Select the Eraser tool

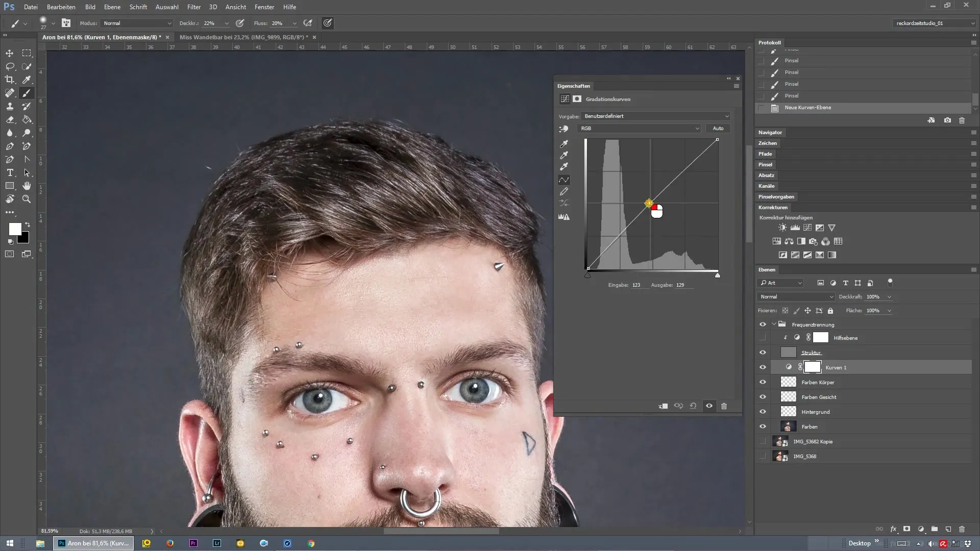pos(10,119)
